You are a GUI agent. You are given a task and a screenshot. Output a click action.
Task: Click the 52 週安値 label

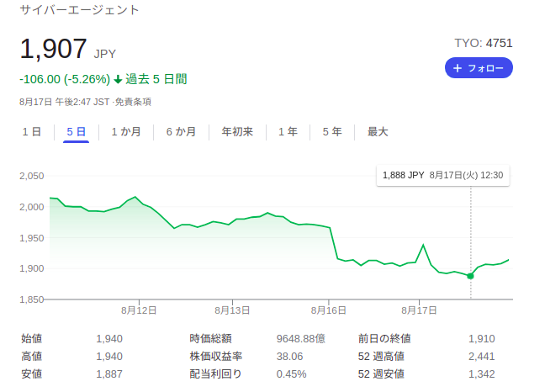coord(381,374)
